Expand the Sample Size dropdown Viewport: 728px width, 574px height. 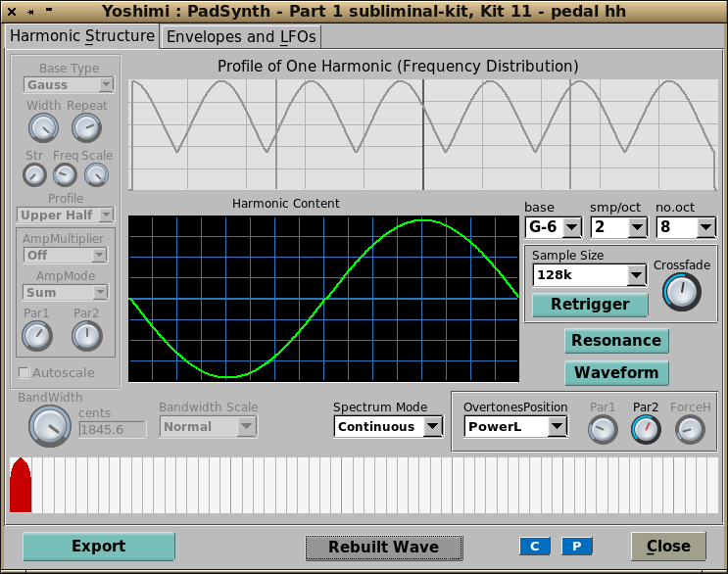coord(589,275)
